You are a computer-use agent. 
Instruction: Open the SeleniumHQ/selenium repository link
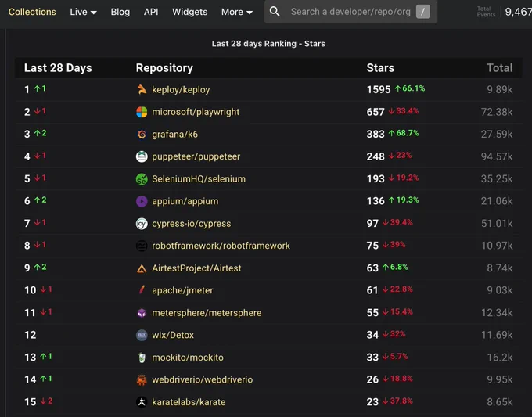(199, 179)
